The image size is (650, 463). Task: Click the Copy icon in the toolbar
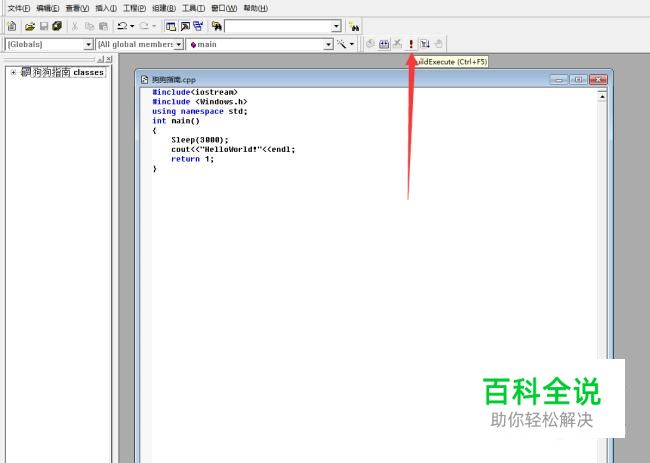click(89, 27)
